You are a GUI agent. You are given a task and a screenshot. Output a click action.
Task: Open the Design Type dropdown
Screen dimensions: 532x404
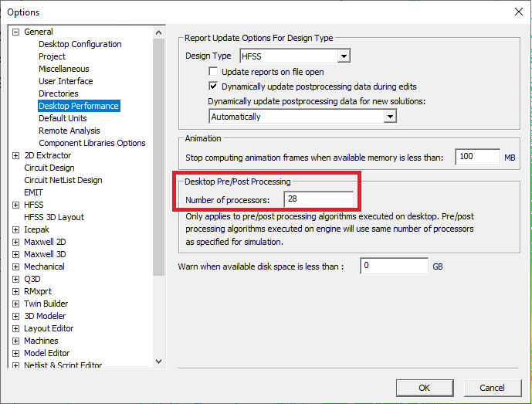(x=344, y=56)
